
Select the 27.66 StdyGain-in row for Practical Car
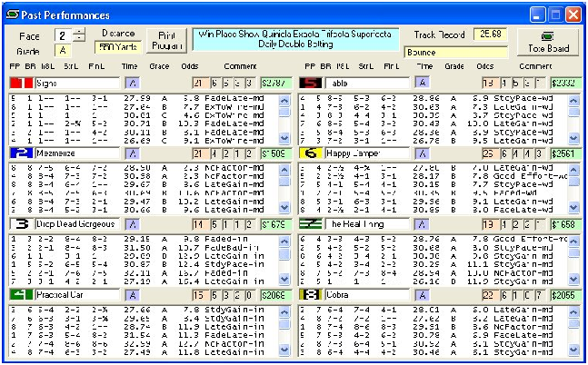coord(144,310)
